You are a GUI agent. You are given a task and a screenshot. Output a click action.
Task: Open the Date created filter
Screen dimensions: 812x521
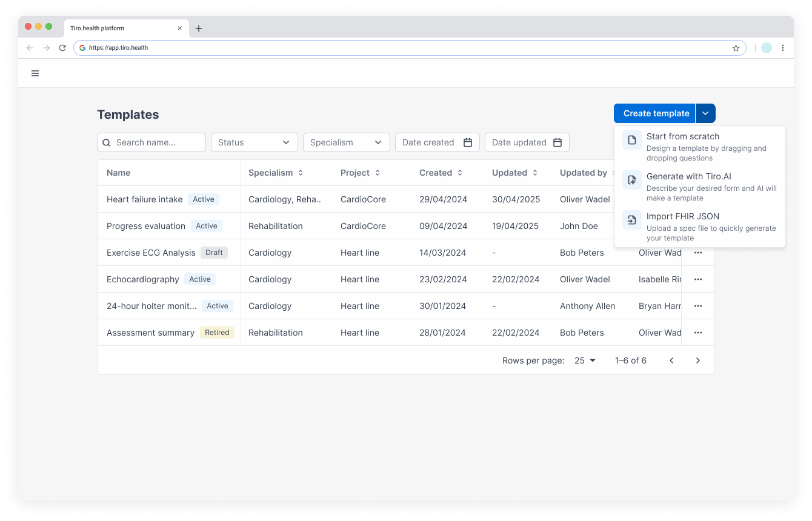pos(438,142)
